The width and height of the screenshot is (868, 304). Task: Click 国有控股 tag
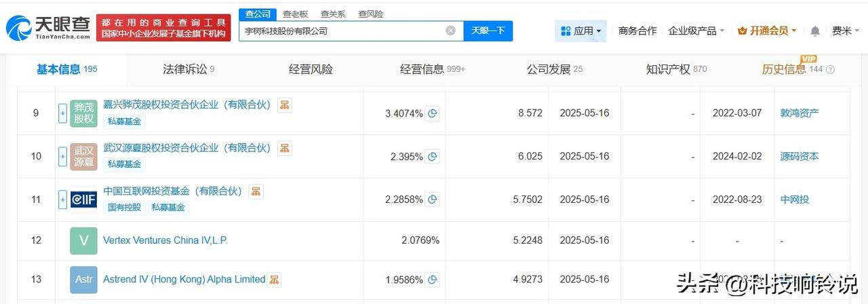click(x=124, y=208)
